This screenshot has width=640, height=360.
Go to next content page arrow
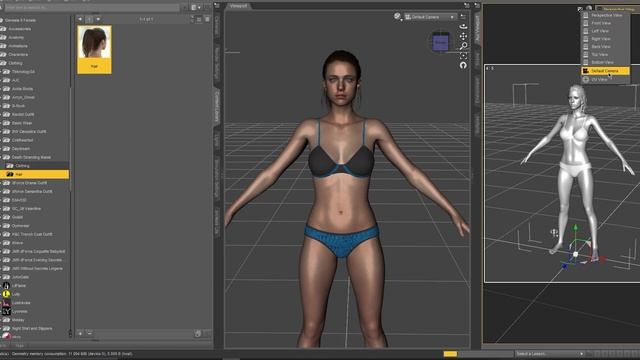pos(98,19)
